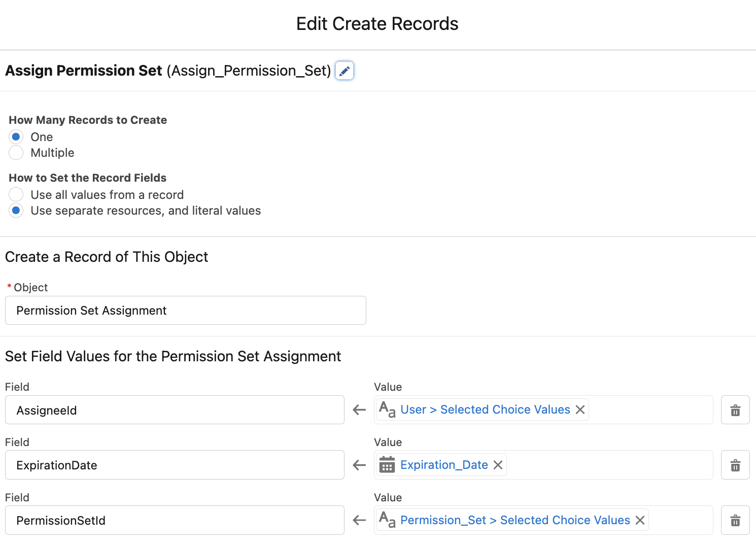Click the User > Selected Choice Values link
This screenshot has width=756, height=545.
[485, 409]
